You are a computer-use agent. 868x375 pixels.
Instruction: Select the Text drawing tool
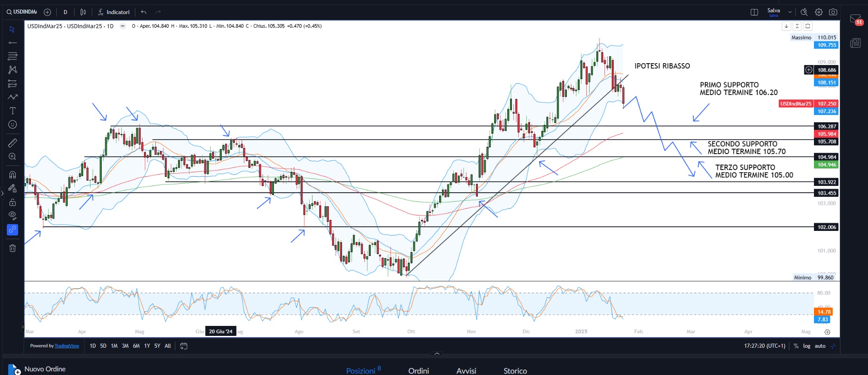12,111
